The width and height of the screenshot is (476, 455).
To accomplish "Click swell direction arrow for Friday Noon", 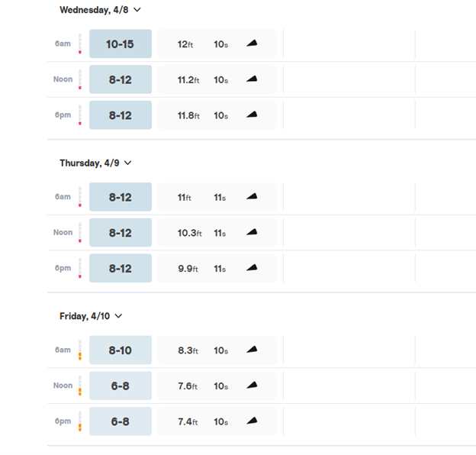I will click(x=252, y=386).
